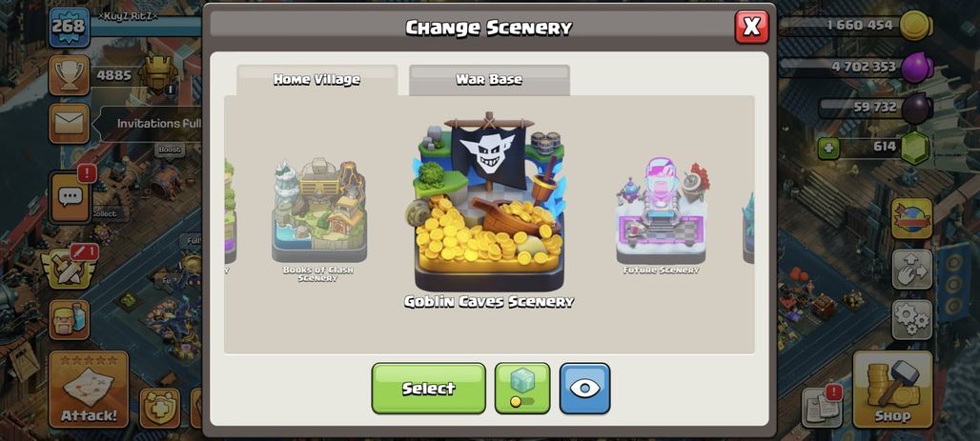The image size is (980, 441).
Task: Click the green Select button
Action: 429,389
